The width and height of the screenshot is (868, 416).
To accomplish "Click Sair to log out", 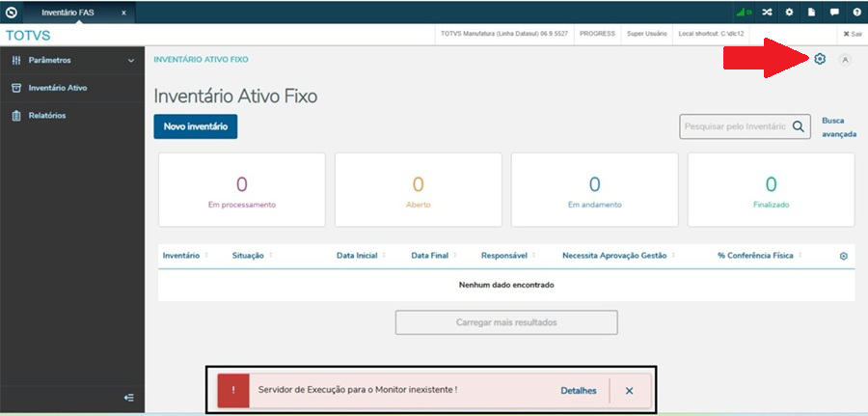I will (x=853, y=34).
